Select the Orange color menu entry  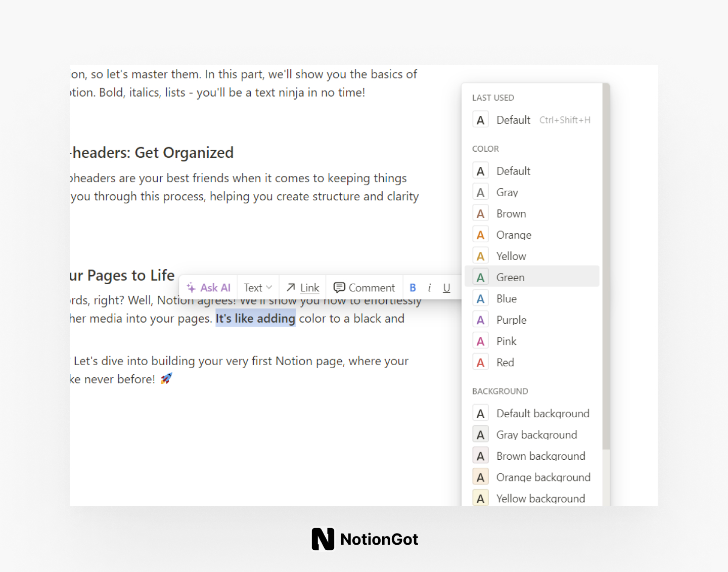click(514, 234)
